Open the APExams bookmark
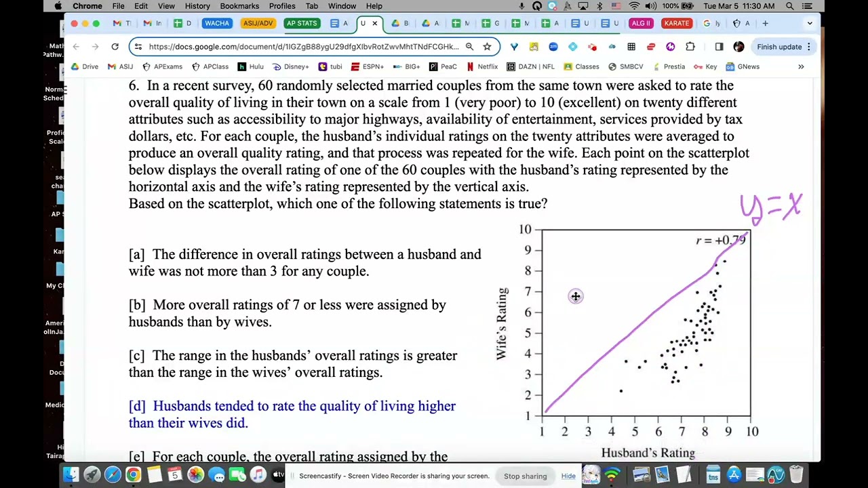The width and height of the screenshot is (868, 488). pyautogui.click(x=162, y=66)
